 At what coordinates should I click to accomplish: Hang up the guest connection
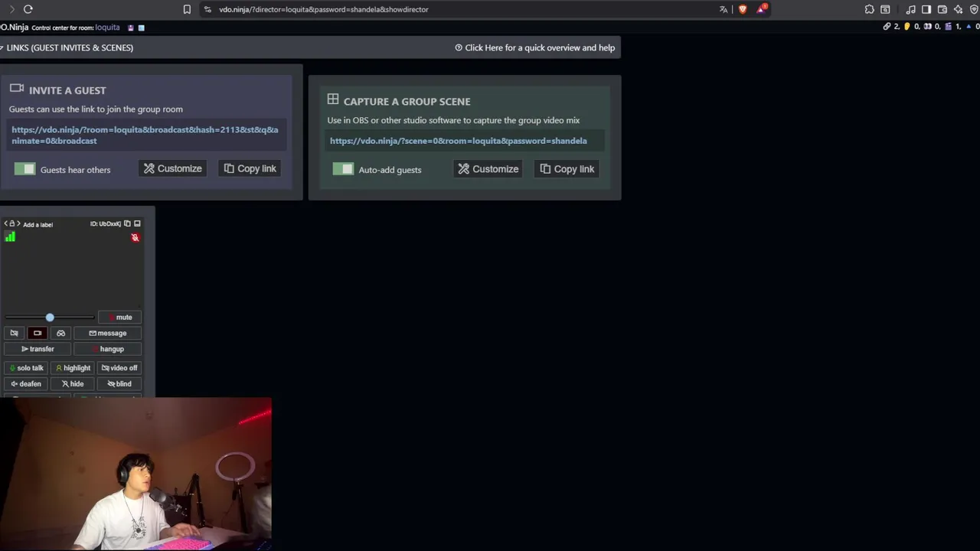pos(107,349)
